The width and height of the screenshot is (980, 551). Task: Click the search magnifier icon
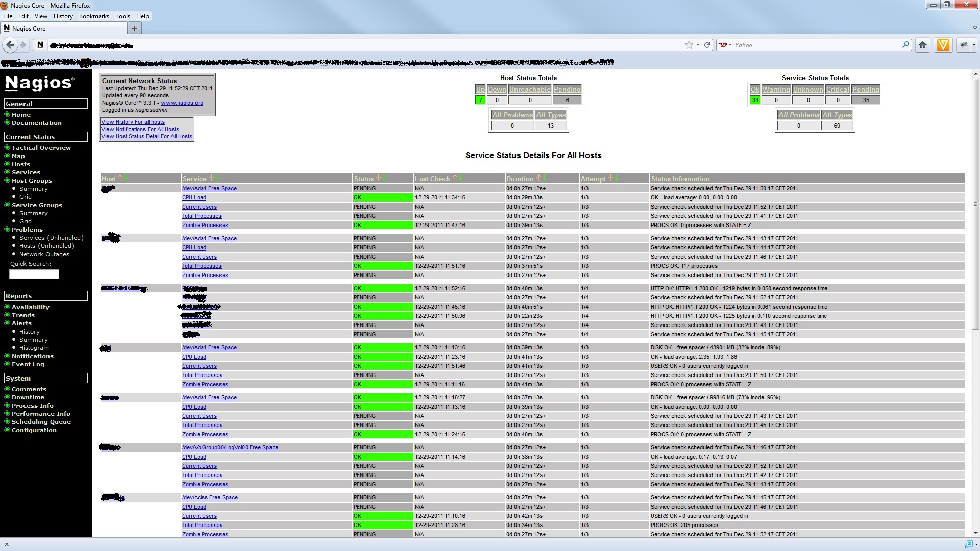[x=905, y=45]
